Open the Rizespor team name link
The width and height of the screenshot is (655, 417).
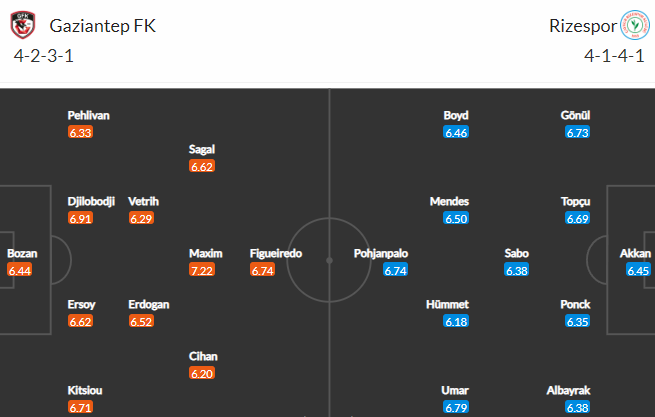pyautogui.click(x=583, y=26)
